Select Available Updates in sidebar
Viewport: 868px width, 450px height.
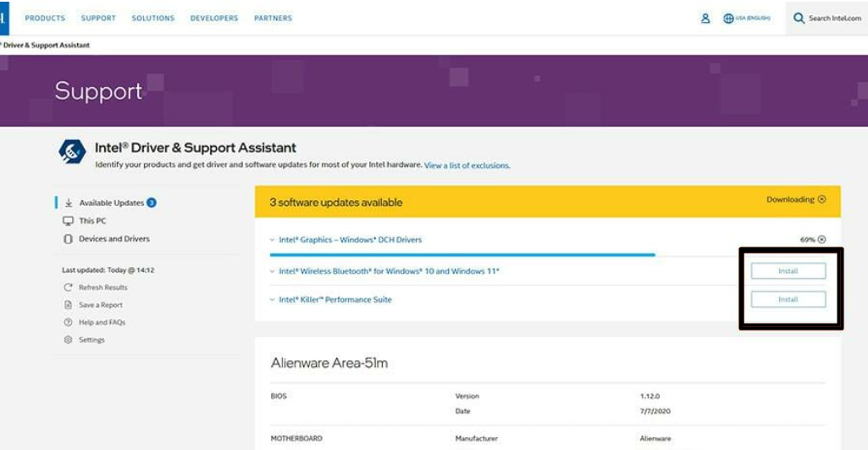[x=111, y=203]
